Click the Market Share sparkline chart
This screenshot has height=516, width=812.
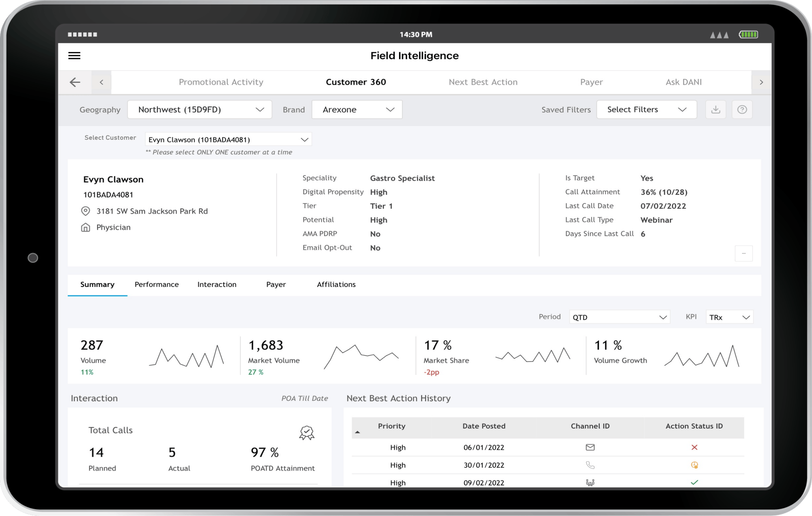point(533,355)
